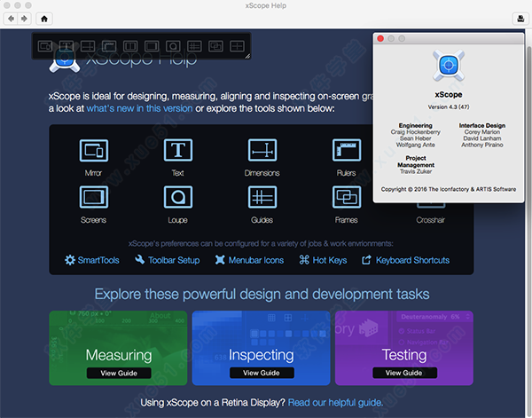
Task: Open the Dimensions help topic icon
Action: (x=262, y=150)
